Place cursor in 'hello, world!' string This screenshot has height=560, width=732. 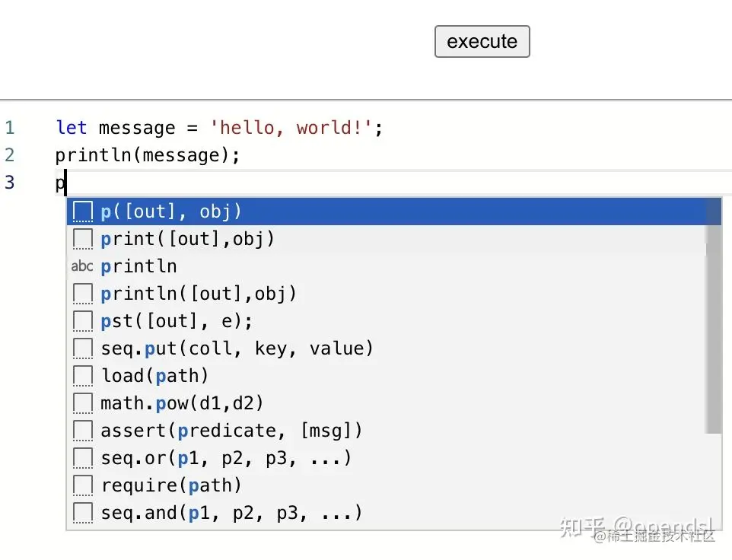coord(295,128)
